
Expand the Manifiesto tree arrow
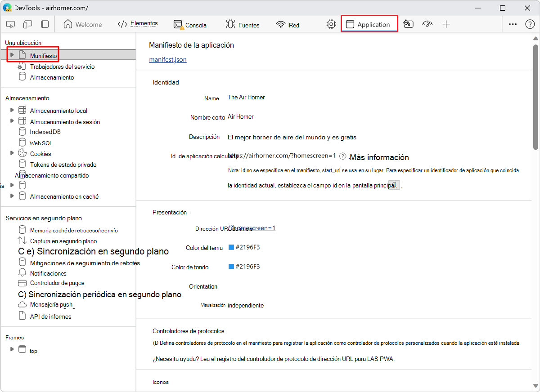(12, 55)
